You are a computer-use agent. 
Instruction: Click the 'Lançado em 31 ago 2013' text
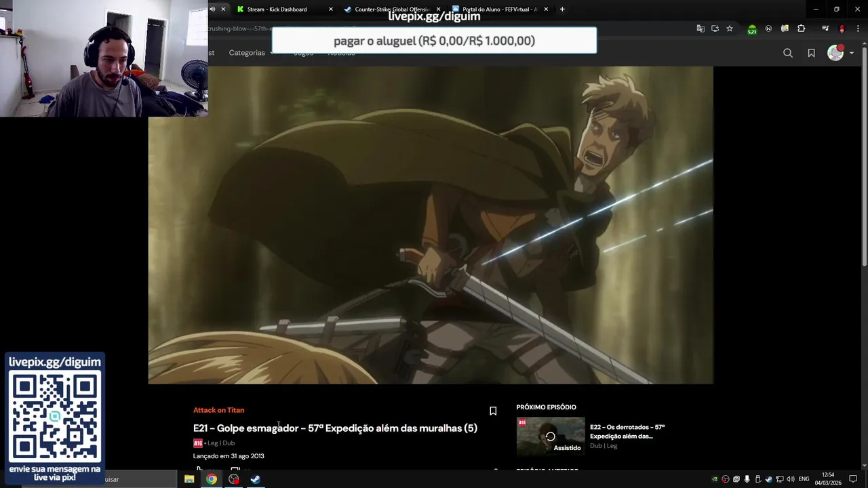[x=229, y=456]
